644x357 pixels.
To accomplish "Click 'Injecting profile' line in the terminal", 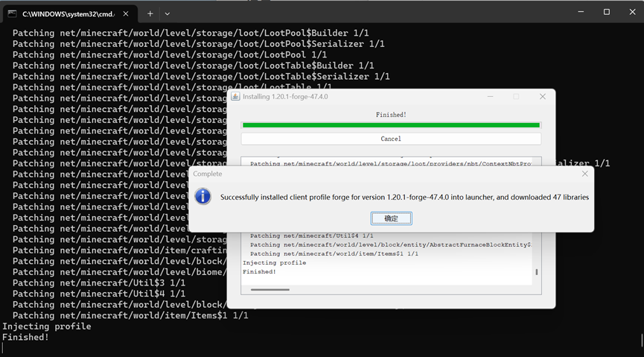I will 46,326.
